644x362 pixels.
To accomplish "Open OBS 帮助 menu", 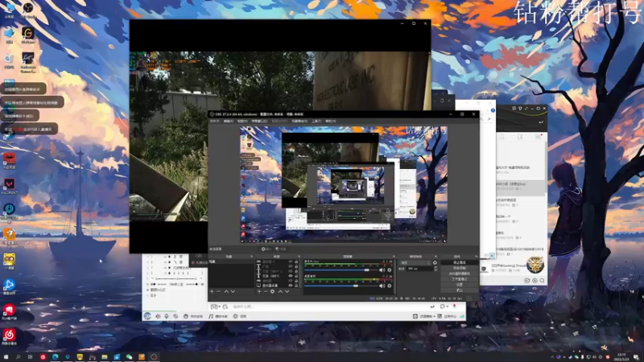I will click(330, 121).
